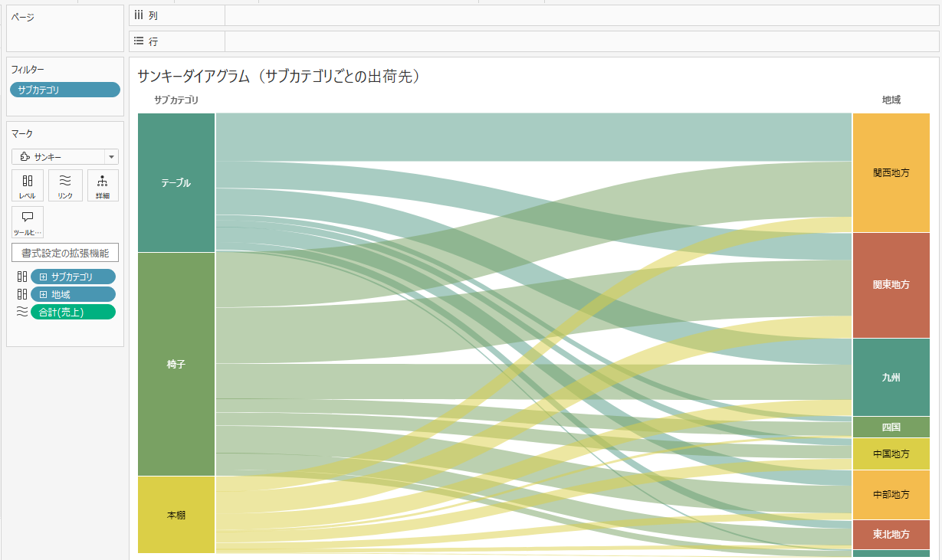942x560 pixels.
Task: Select the リンク shelf on the Marks card
Action: 65,185
